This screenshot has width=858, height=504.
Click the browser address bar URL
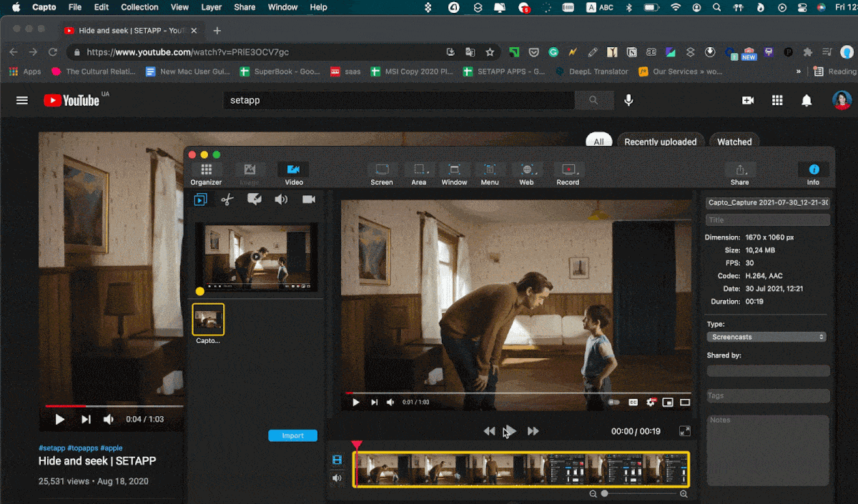[x=187, y=52]
